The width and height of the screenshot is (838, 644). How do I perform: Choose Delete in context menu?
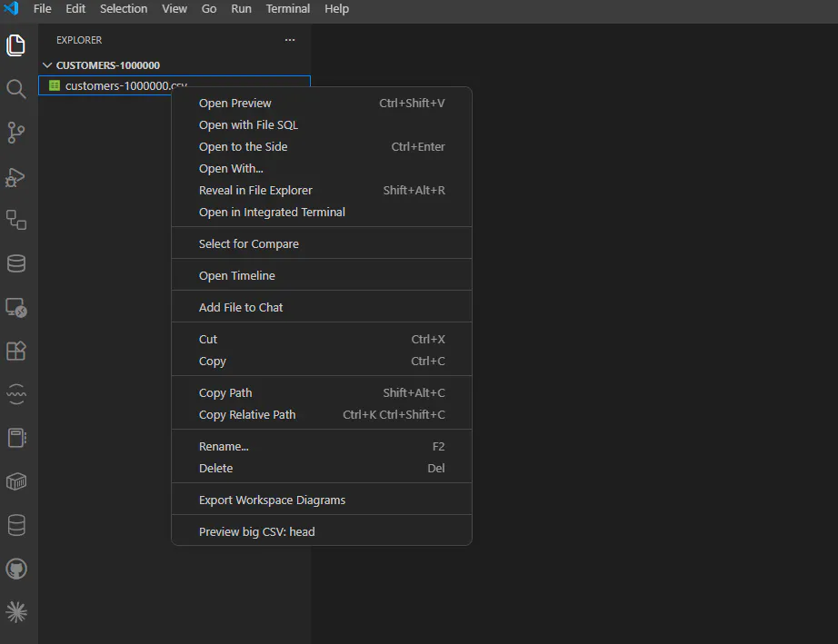(321, 469)
